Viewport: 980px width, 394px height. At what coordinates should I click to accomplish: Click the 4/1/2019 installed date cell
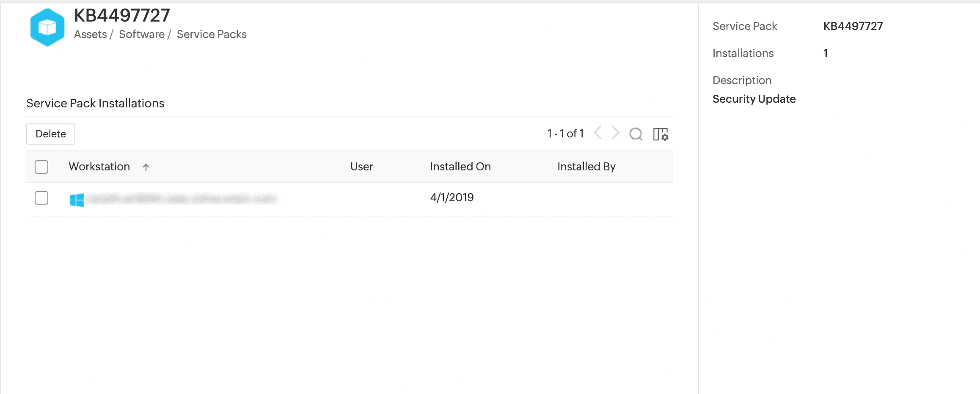click(x=451, y=197)
